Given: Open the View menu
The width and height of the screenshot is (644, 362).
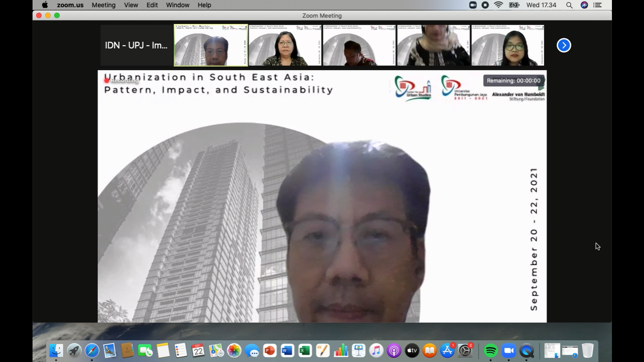Looking at the screenshot, I should click(x=131, y=5).
